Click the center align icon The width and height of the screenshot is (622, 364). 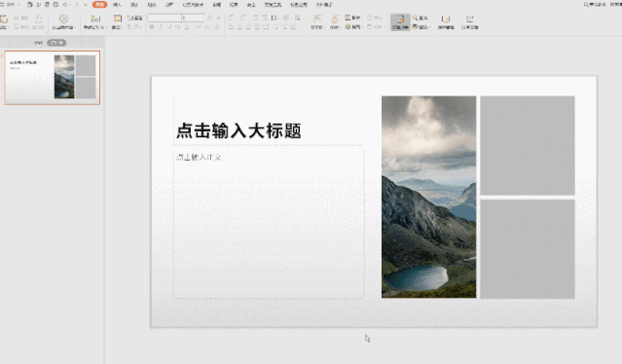point(240,26)
